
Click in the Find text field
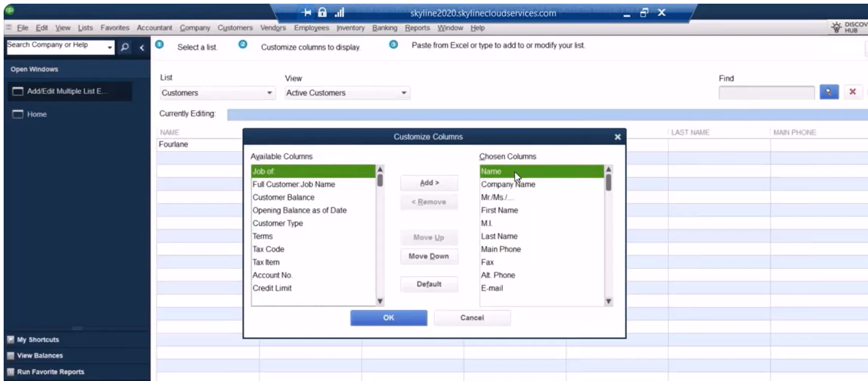[766, 93]
